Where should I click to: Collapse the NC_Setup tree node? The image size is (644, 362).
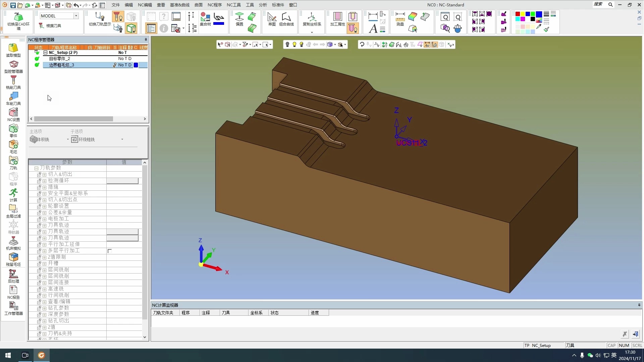coord(45,53)
